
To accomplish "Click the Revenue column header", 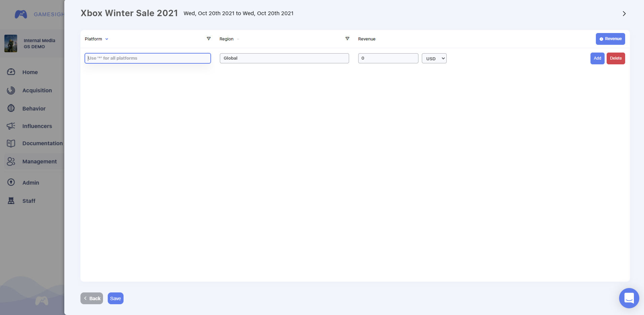I will 367,39.
